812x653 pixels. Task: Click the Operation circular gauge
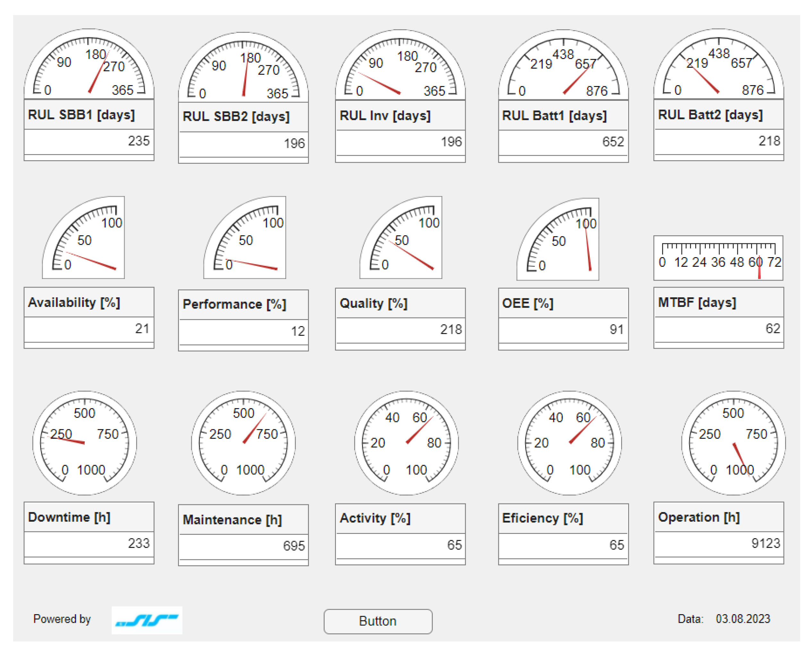733,443
